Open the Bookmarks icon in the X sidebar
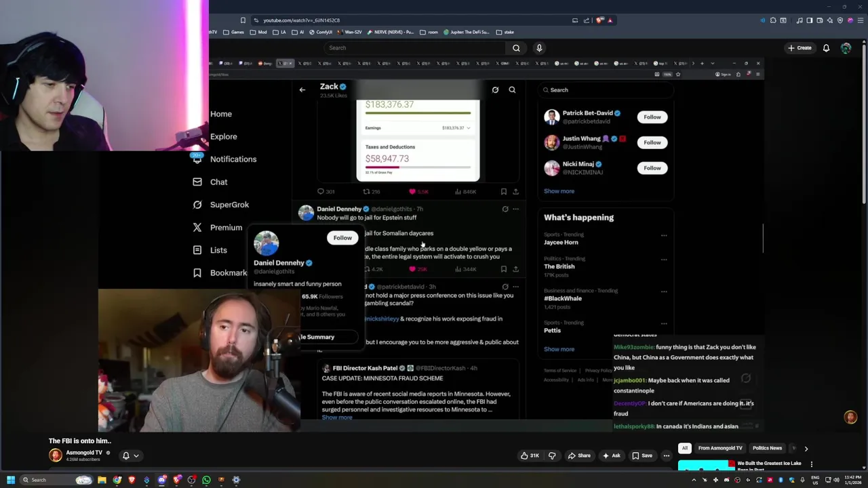 (x=197, y=272)
